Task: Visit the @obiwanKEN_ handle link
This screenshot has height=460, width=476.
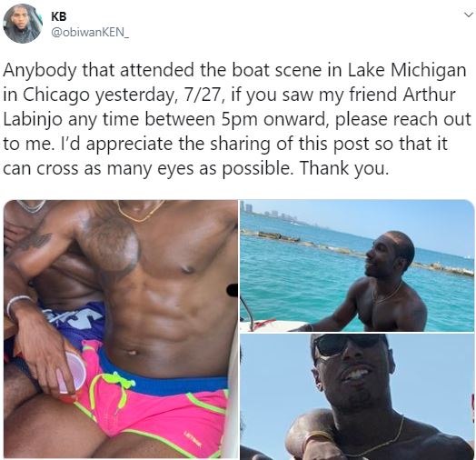Action: [x=90, y=33]
